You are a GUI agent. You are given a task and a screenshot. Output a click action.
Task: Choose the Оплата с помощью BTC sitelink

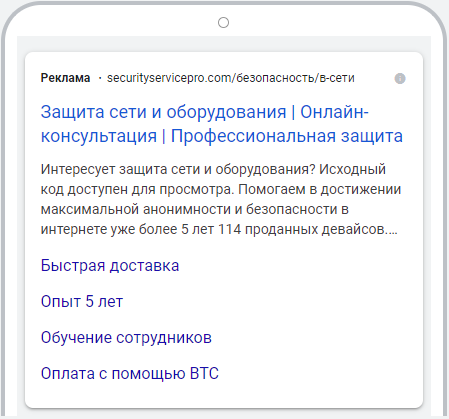click(130, 373)
